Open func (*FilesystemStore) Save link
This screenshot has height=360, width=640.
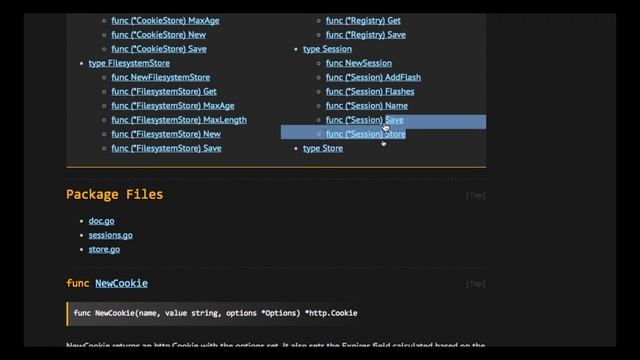[x=166, y=148]
